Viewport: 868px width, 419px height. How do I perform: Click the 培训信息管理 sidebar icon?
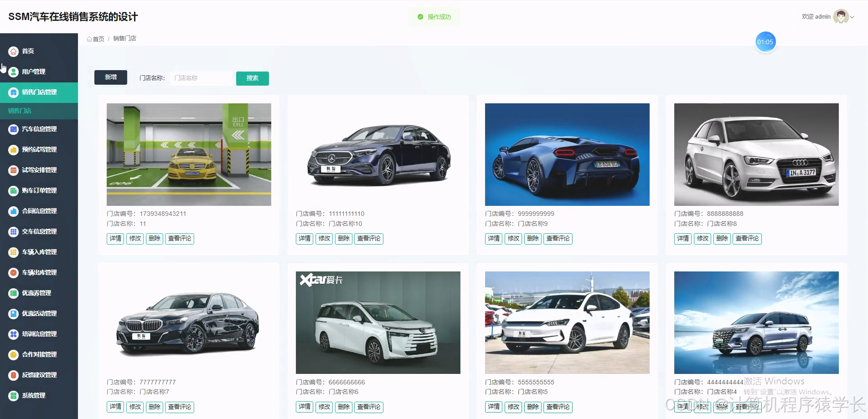click(14, 334)
